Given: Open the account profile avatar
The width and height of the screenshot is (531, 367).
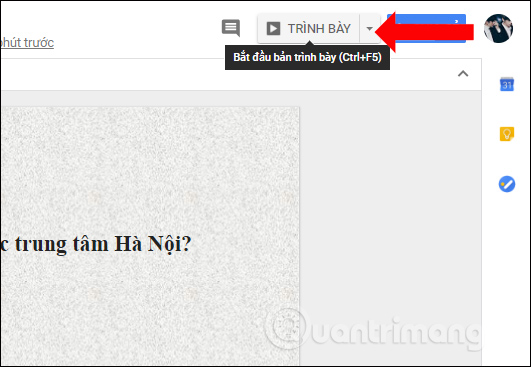Looking at the screenshot, I should (x=498, y=29).
